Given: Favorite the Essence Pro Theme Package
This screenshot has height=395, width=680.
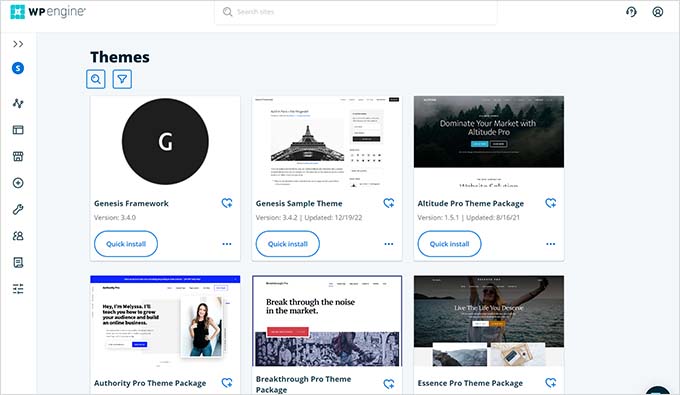Looking at the screenshot, I should [x=550, y=383].
